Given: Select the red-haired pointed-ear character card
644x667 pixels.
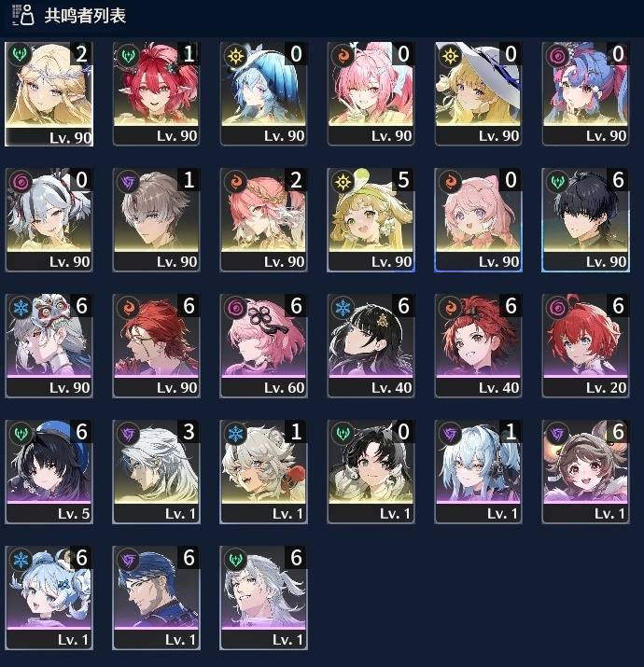Looking at the screenshot, I should [x=156, y=93].
